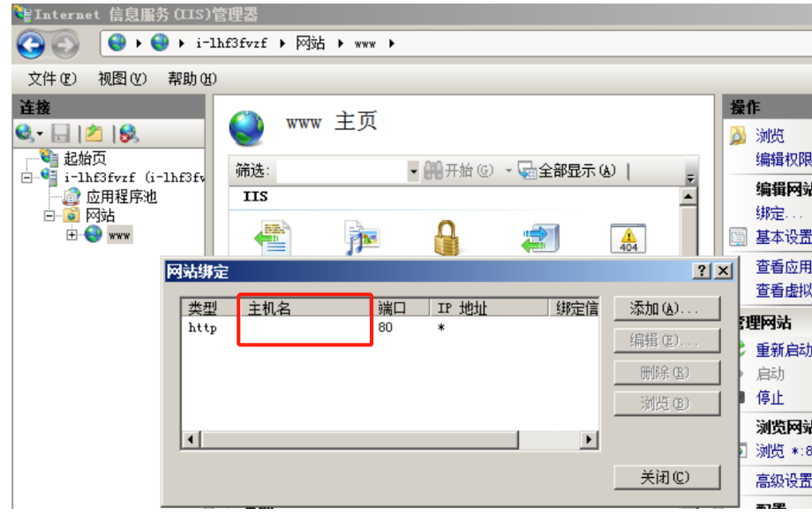This screenshot has height=523, width=812.
Task: Select the http port 80 binding row
Action: click(x=390, y=328)
